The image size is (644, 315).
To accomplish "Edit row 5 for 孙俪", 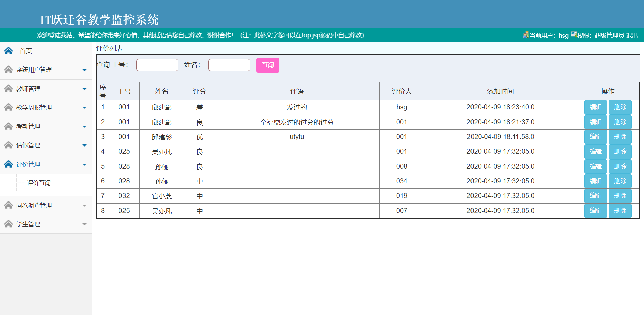I will click(596, 166).
